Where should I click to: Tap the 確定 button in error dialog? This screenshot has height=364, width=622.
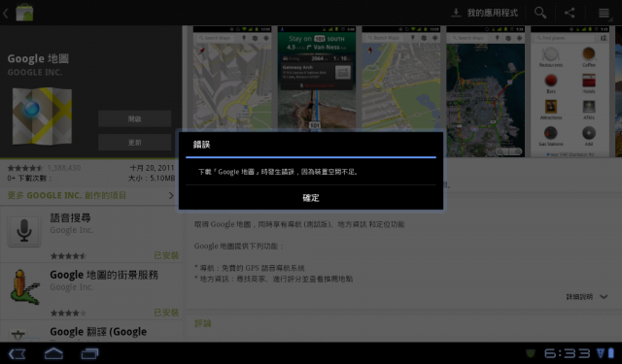coord(311,198)
